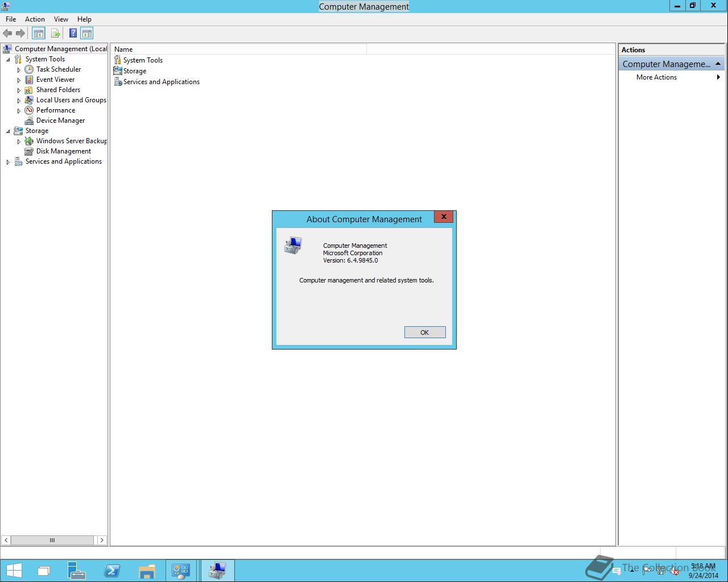Image resolution: width=728 pixels, height=582 pixels.
Task: Click the Computer Management icon in About dialog
Action: pyautogui.click(x=293, y=246)
